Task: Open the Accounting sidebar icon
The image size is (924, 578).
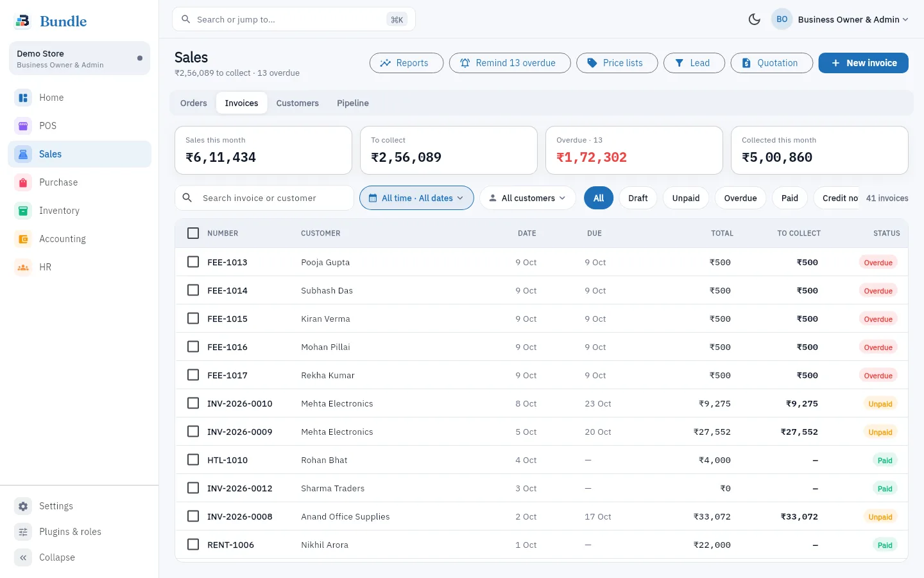Action: [23, 239]
